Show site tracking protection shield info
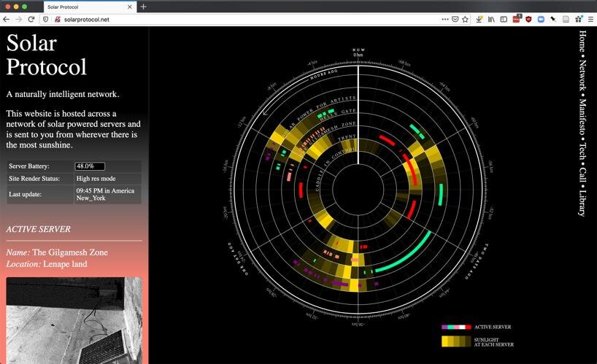597x364 pixels. [45, 20]
